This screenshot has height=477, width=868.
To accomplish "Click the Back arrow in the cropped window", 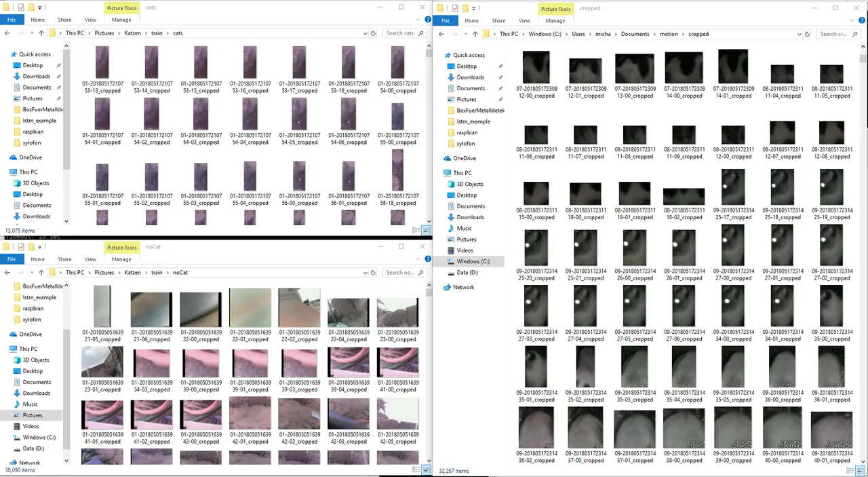I will click(441, 34).
